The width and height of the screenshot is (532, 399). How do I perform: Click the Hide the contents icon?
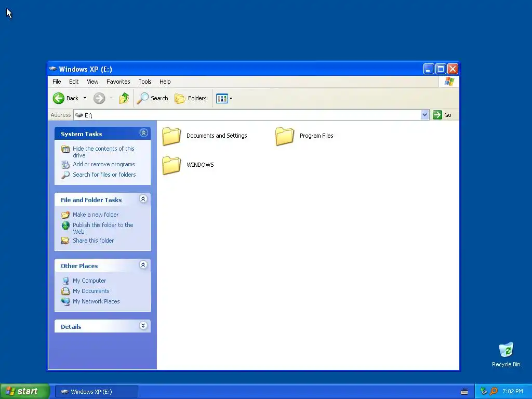[65, 149]
